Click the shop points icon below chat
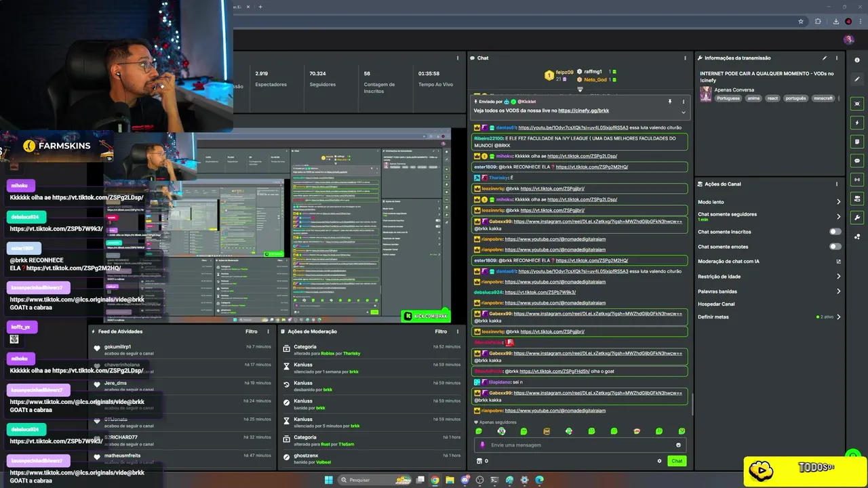 tap(479, 461)
